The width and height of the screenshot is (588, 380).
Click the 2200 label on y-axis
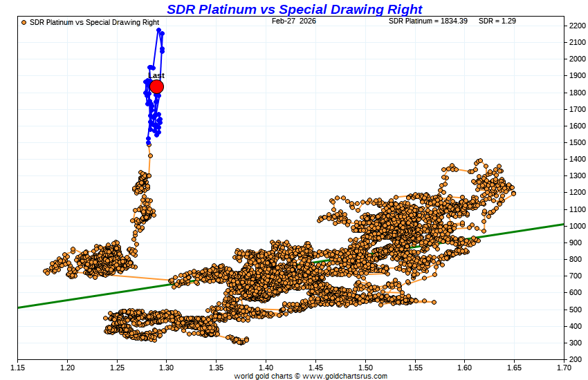(578, 26)
